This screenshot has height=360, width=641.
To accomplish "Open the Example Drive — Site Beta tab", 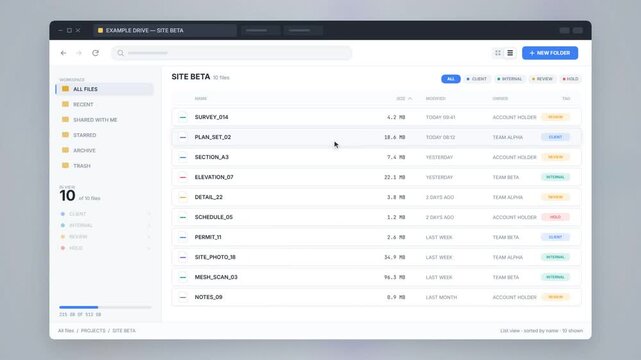I will (x=165, y=30).
